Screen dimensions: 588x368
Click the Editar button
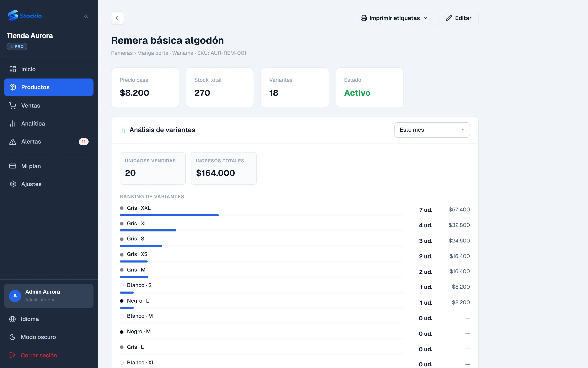pos(459,18)
